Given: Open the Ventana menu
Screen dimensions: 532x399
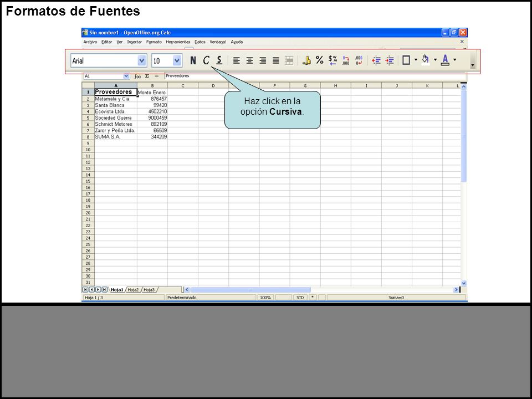Looking at the screenshot, I should tap(218, 42).
